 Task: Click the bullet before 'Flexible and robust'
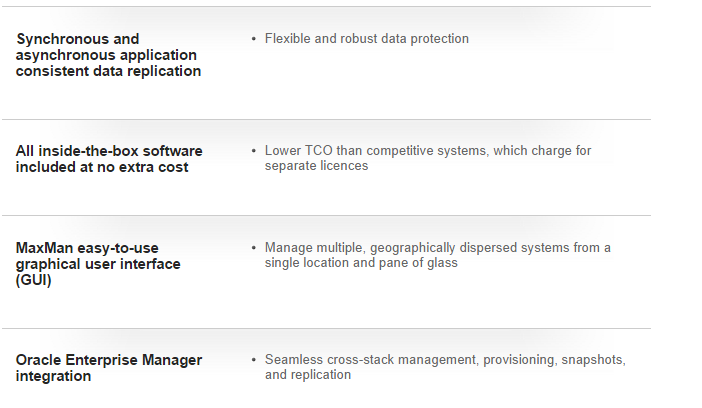click(254, 39)
